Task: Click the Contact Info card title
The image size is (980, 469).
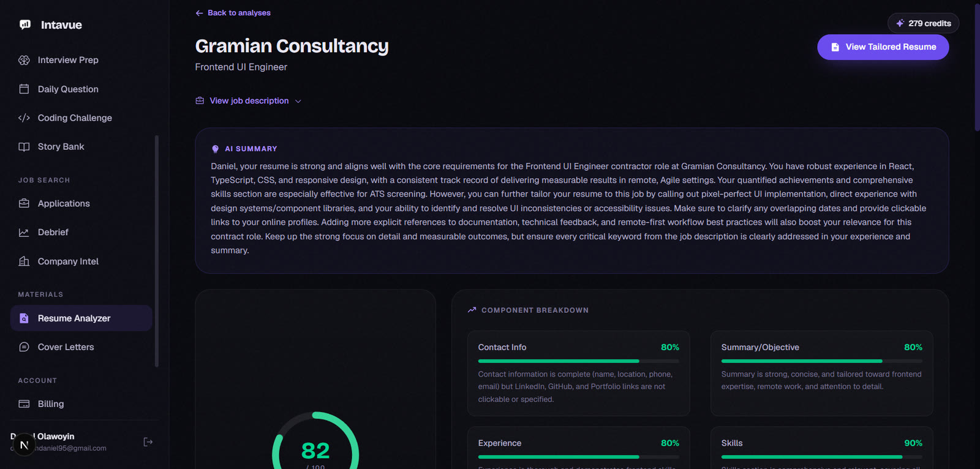Action: 502,347
